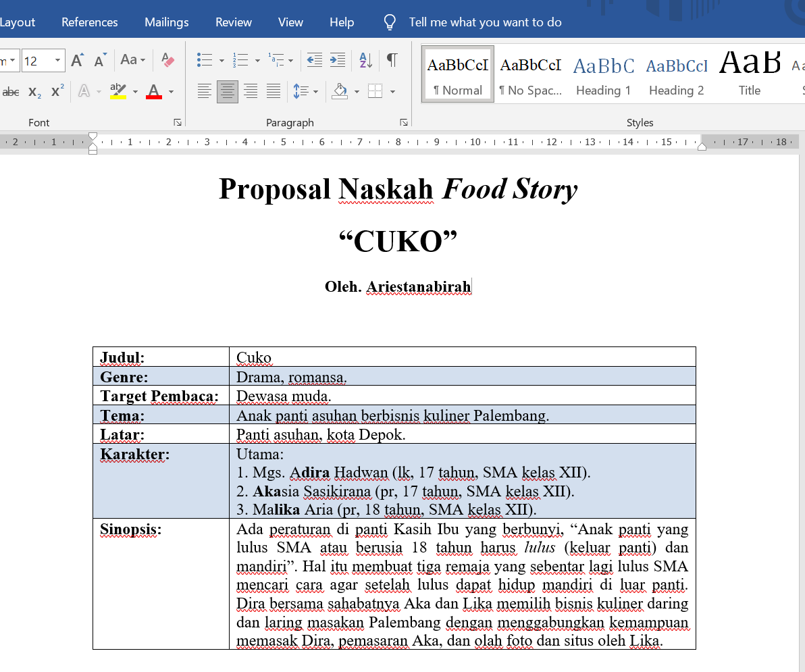Click the font size input field
This screenshot has height=672, width=805.
point(37,61)
